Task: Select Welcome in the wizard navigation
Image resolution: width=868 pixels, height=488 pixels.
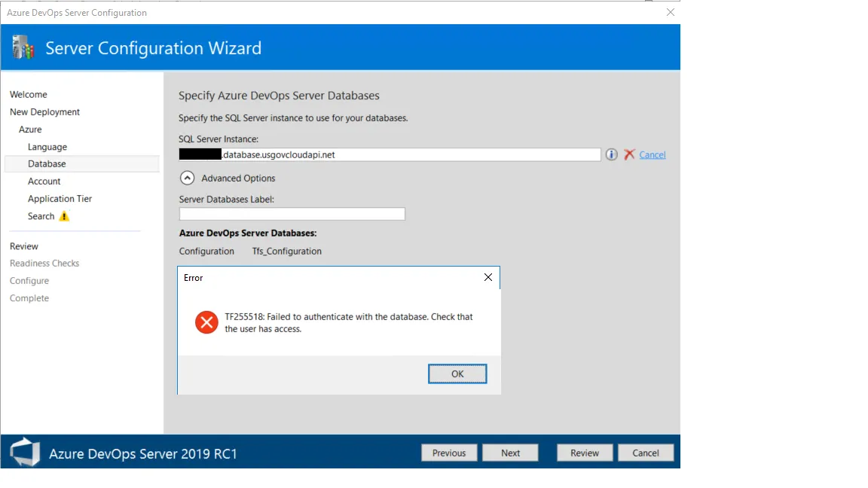Action: point(28,95)
